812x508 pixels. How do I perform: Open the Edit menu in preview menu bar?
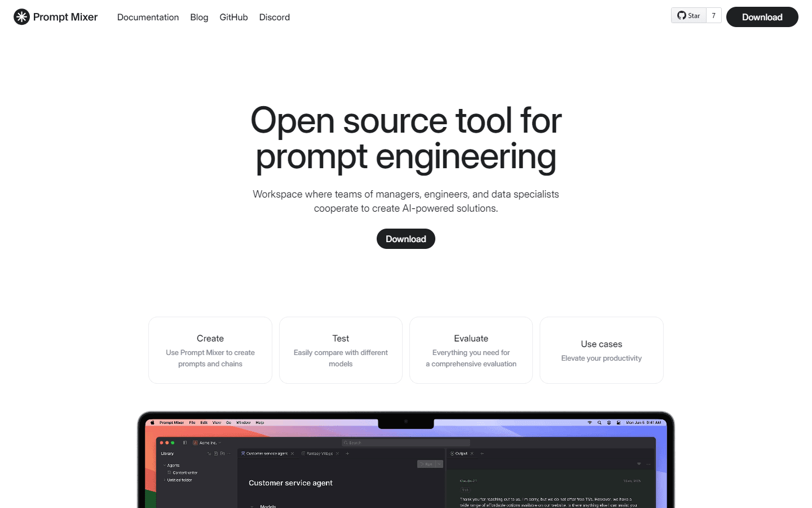[x=204, y=422]
